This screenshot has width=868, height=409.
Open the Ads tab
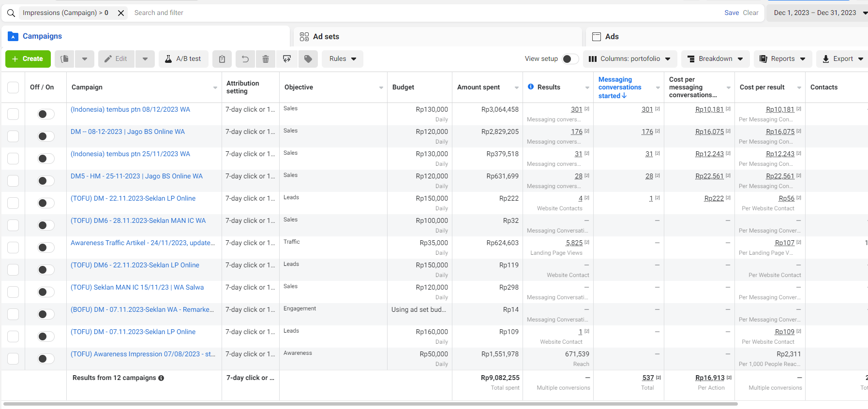coord(612,37)
